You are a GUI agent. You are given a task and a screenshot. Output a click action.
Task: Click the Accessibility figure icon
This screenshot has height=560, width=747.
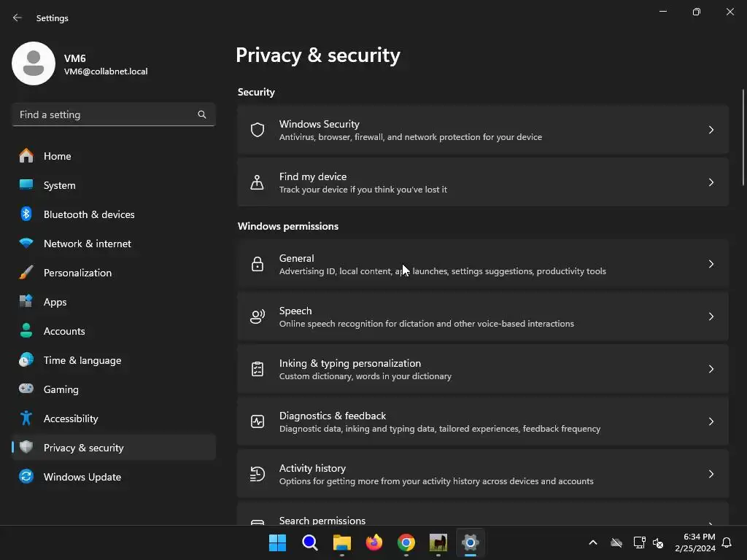tap(26, 418)
